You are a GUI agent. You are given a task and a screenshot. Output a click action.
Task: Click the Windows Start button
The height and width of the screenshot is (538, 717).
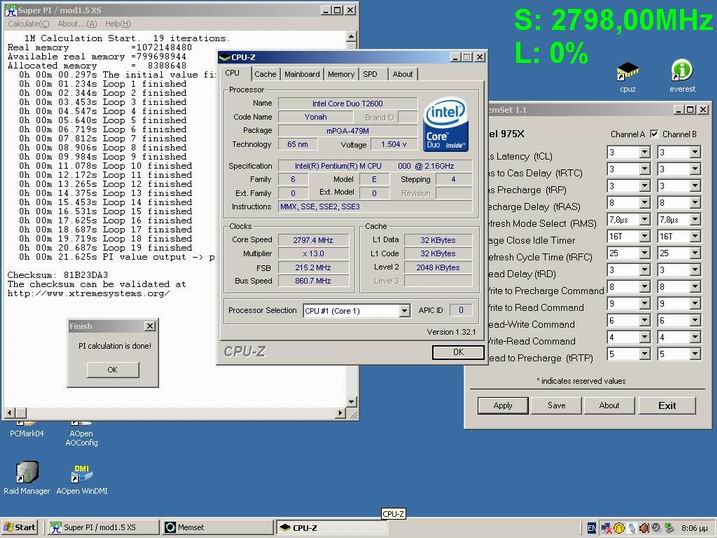tap(20, 527)
